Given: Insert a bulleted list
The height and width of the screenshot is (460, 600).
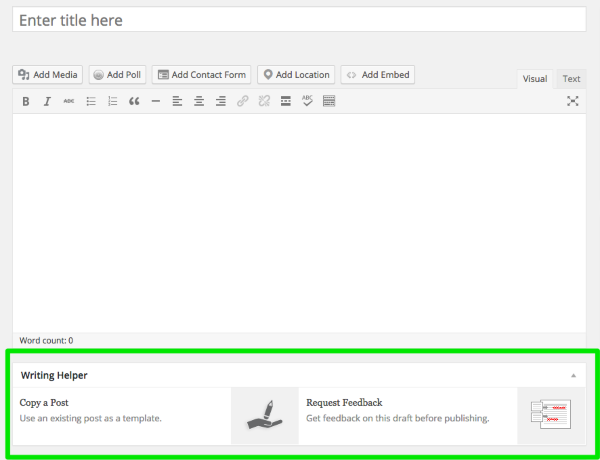Looking at the screenshot, I should click(x=91, y=101).
